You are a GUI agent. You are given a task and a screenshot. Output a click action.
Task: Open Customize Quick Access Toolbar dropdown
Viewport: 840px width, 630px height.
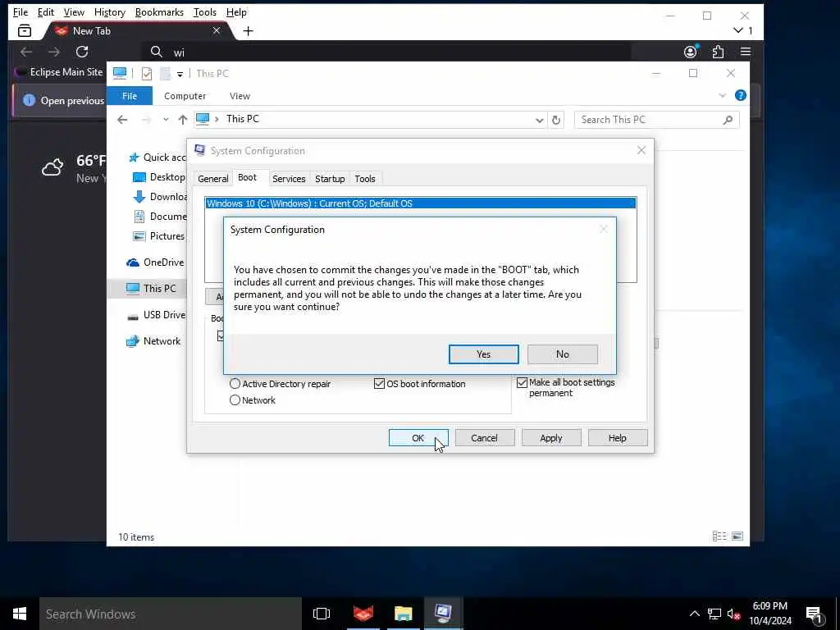(180, 74)
